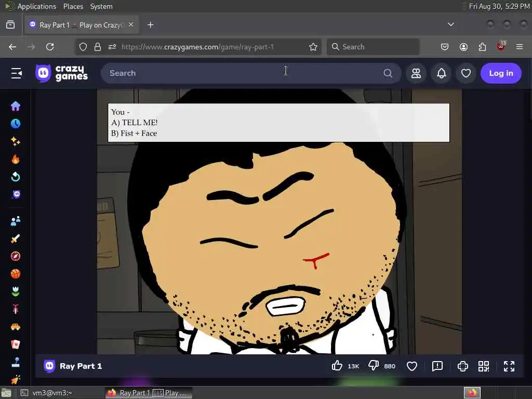Open the Firefox account icon
Viewport: 532px width, 399px height.
point(463,47)
